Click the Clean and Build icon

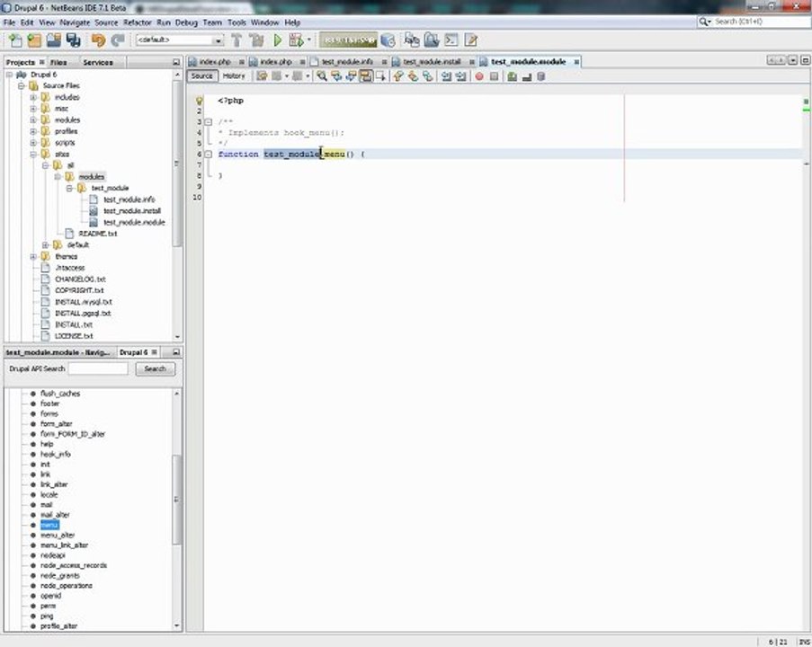(x=256, y=40)
